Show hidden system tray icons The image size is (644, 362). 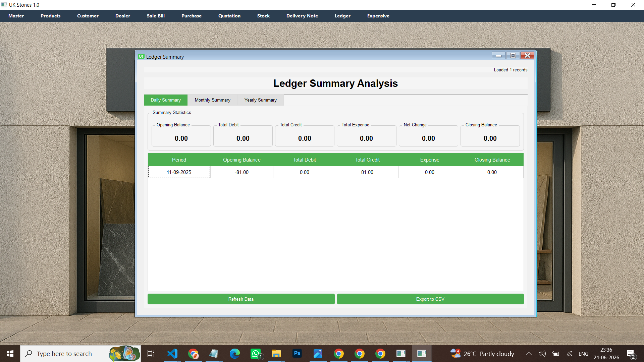529,354
